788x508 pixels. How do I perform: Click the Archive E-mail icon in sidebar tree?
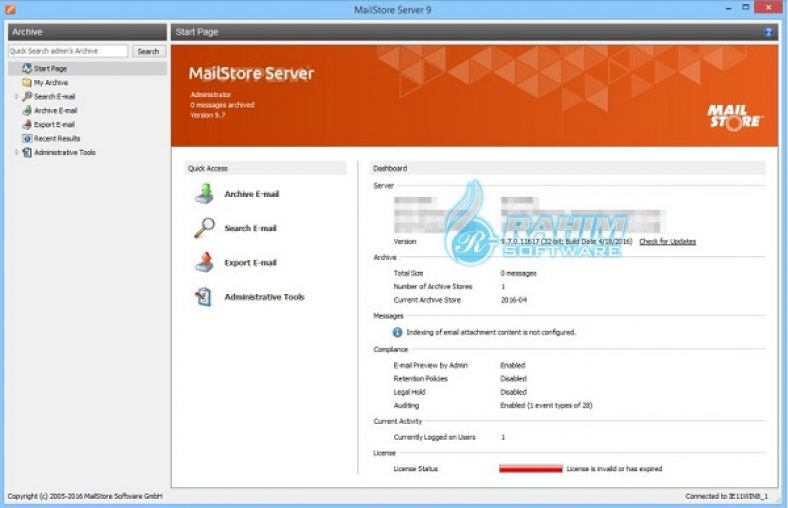coord(27,110)
